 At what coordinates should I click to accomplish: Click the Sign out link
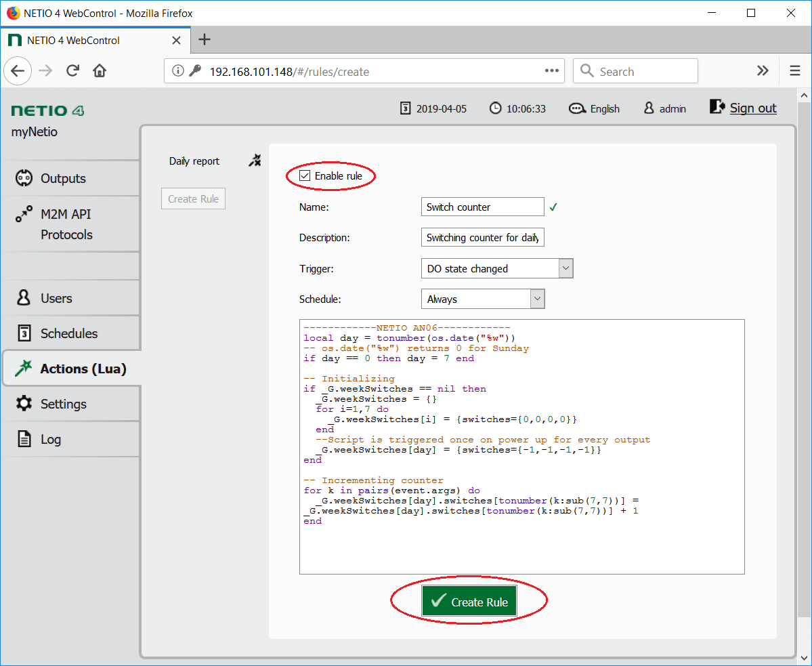click(753, 108)
